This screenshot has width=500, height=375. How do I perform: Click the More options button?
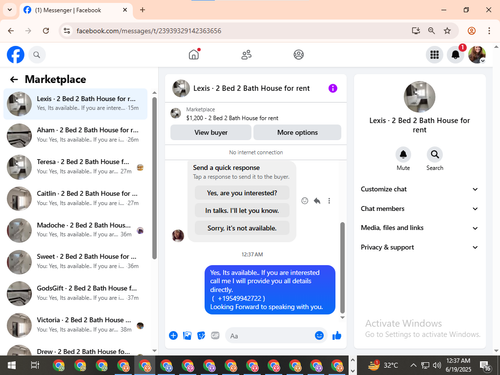(297, 133)
